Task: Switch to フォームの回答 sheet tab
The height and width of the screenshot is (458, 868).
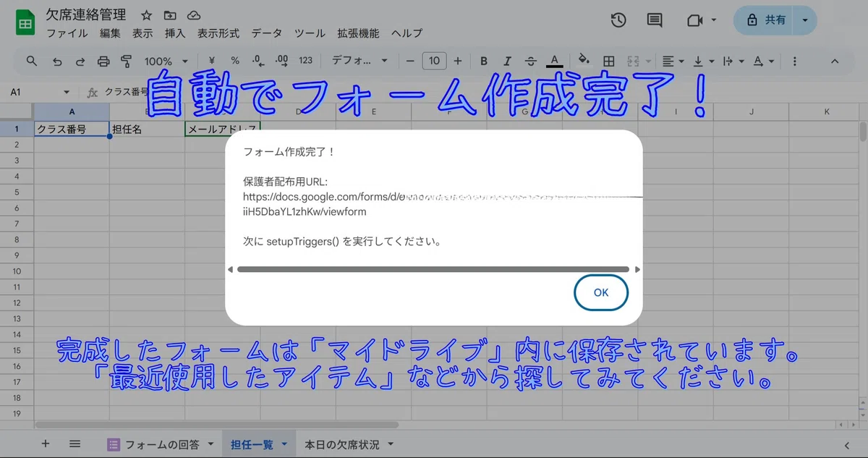Action: [x=161, y=444]
